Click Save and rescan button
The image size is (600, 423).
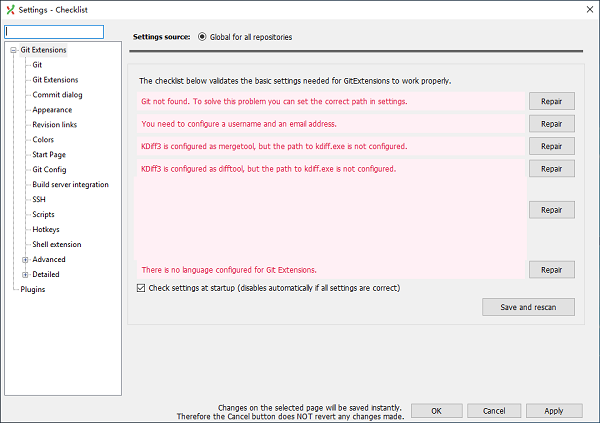tap(528, 307)
